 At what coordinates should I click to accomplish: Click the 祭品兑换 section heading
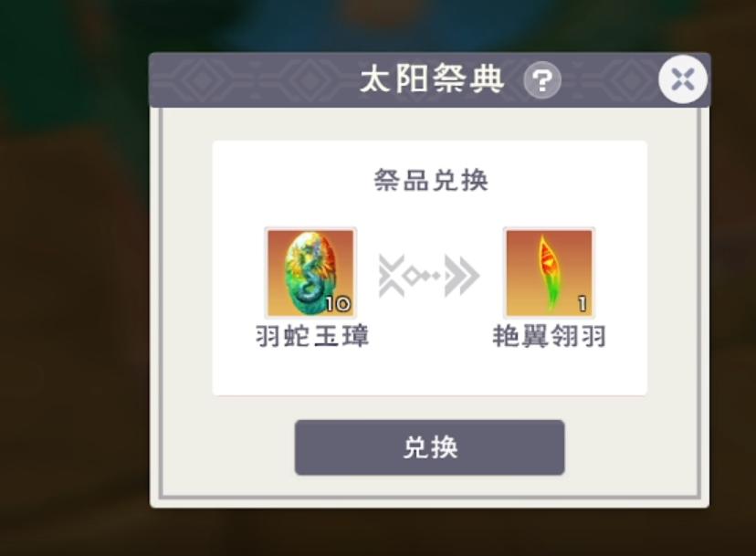431,181
